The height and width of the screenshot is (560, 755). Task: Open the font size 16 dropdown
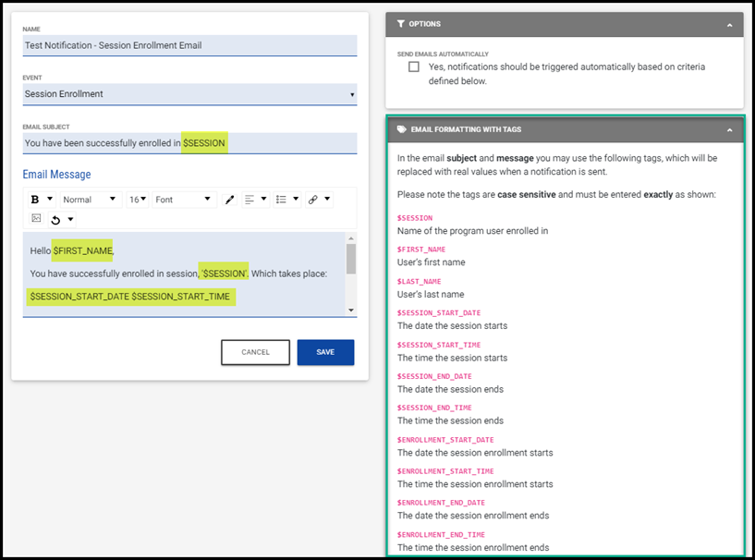pos(138,200)
